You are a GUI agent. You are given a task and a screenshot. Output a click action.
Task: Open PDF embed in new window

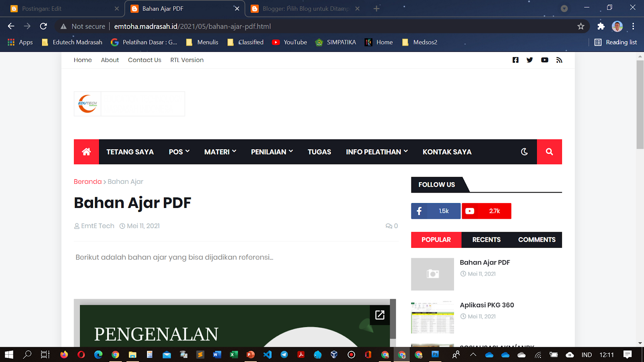click(380, 315)
